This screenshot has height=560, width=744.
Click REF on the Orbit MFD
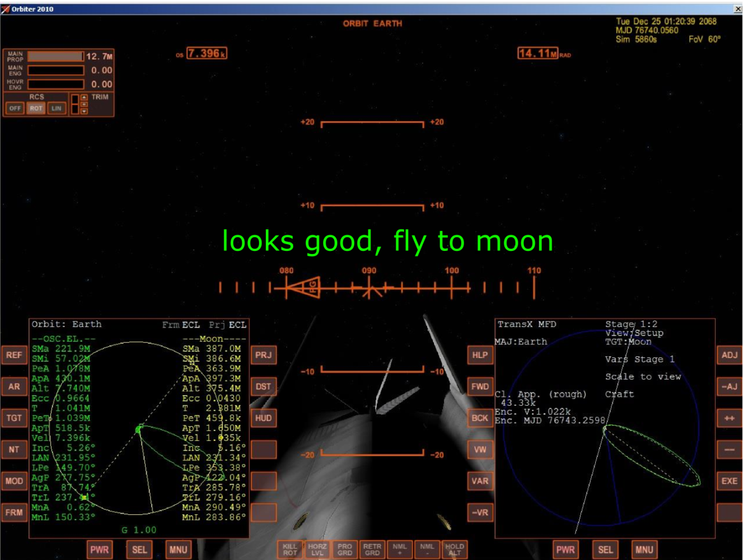click(14, 355)
